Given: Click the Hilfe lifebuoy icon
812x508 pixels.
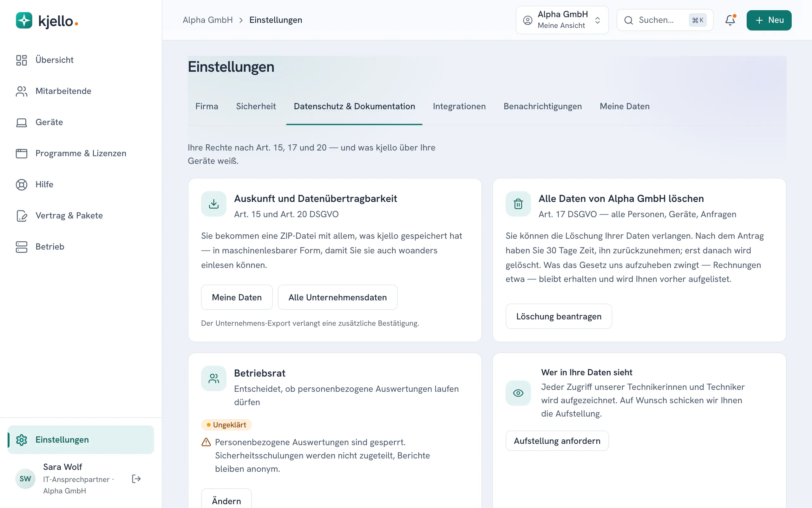Looking at the screenshot, I should [x=22, y=184].
